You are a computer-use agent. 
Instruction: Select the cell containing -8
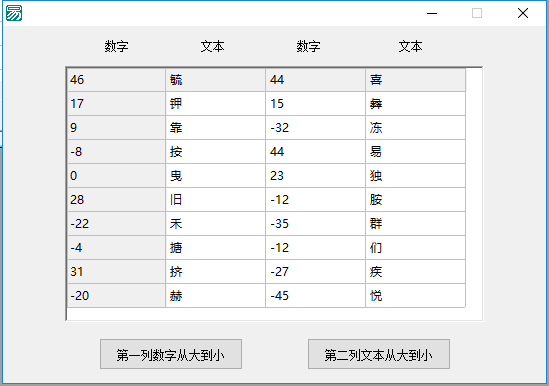pyautogui.click(x=116, y=152)
